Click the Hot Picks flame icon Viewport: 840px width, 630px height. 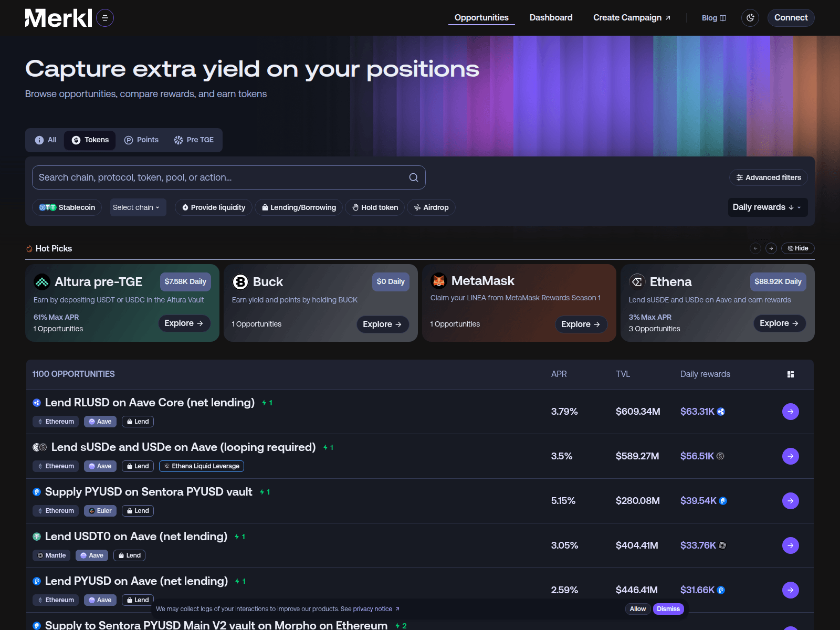click(x=29, y=249)
